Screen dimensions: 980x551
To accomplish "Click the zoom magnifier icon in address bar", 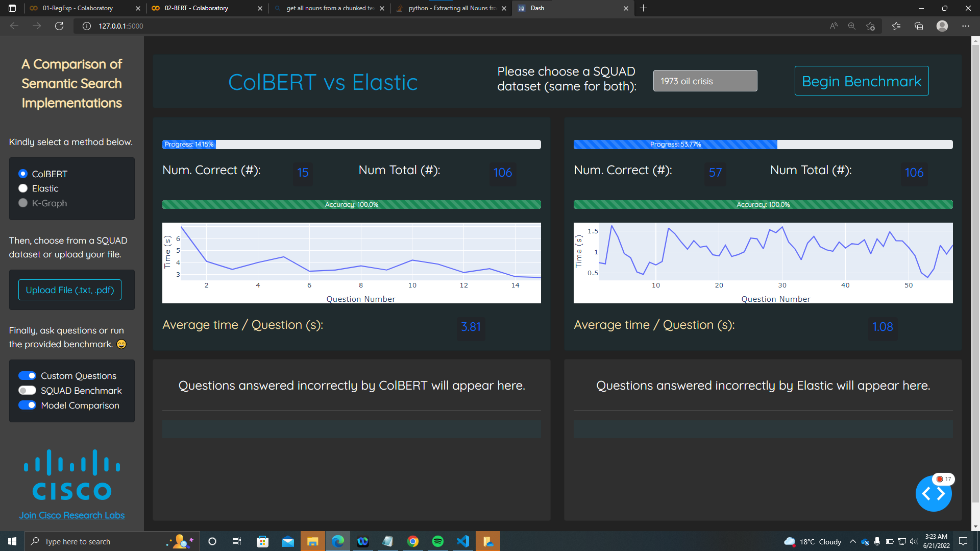I will tap(852, 26).
